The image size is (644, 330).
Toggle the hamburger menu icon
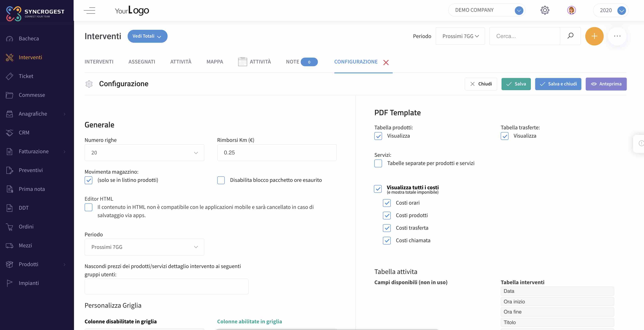[x=89, y=11]
